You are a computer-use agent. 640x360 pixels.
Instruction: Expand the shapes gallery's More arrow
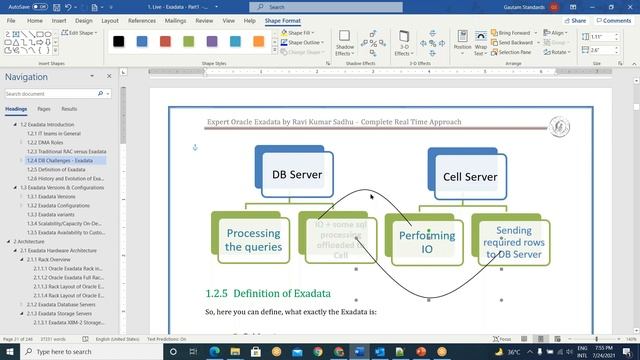tap(56, 51)
